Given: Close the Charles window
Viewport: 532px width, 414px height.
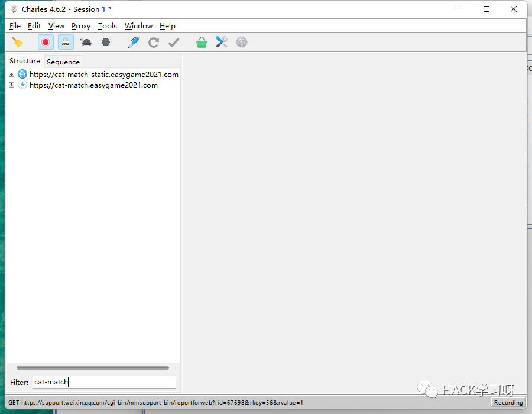Looking at the screenshot, I should (514, 9).
